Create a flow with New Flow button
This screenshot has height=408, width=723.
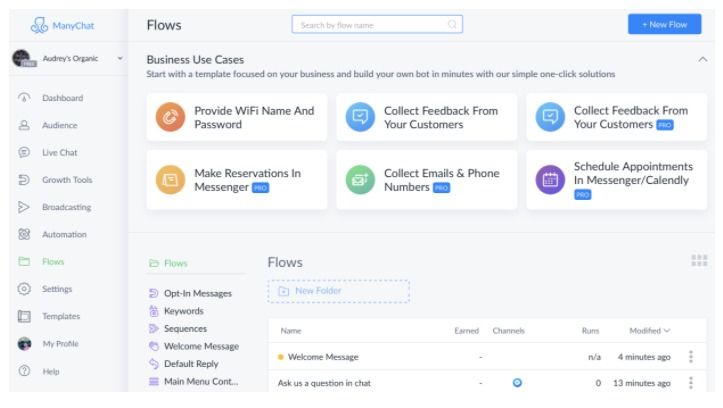coord(664,24)
